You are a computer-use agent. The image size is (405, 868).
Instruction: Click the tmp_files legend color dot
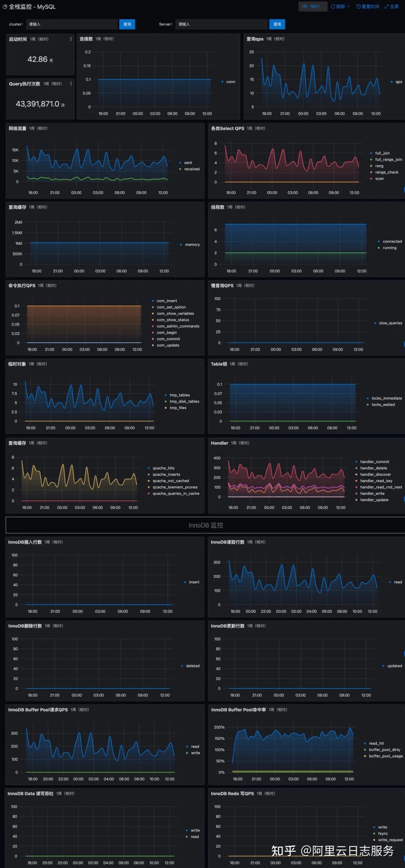click(166, 408)
